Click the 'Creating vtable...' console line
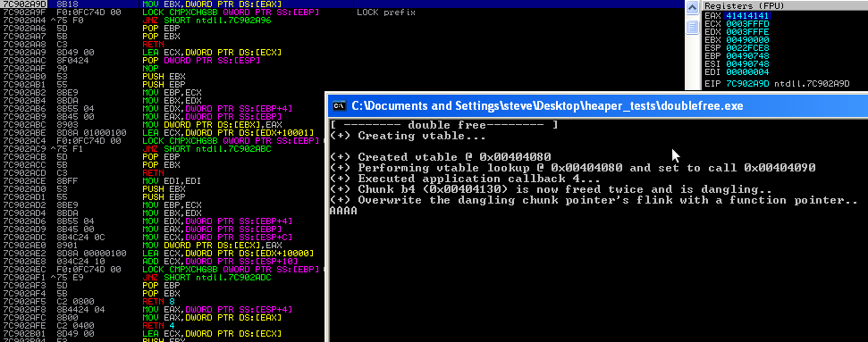The image size is (868, 342). (408, 136)
